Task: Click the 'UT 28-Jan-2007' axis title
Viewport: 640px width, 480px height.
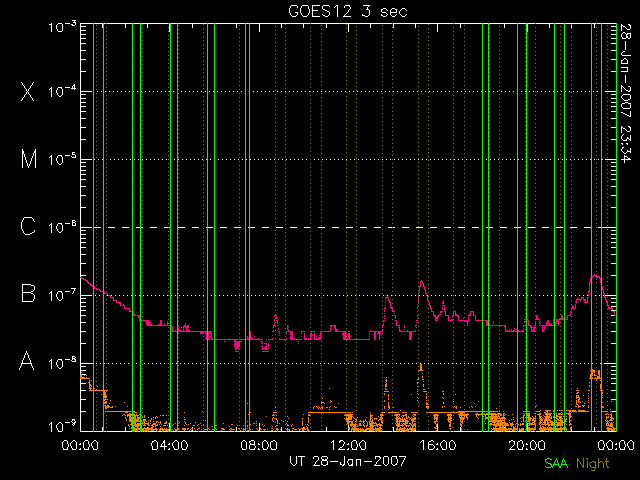Action: pos(348,461)
